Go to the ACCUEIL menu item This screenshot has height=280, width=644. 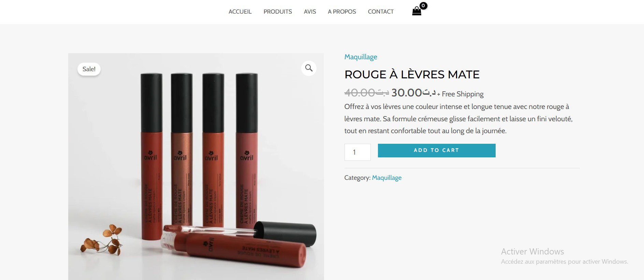(x=240, y=12)
